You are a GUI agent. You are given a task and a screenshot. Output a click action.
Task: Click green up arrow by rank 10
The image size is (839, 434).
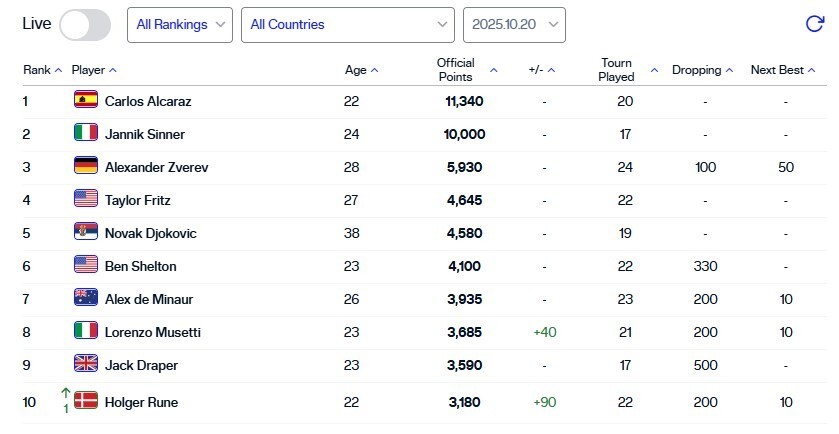tap(65, 392)
